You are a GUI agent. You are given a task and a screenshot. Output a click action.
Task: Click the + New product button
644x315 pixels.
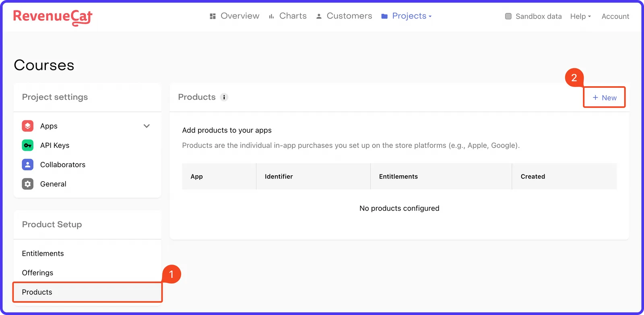(604, 97)
